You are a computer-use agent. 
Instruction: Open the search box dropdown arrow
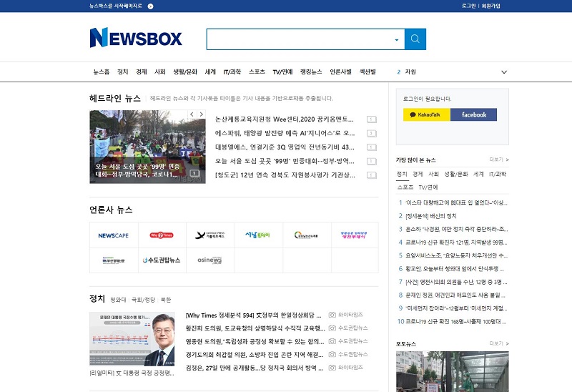[397, 39]
